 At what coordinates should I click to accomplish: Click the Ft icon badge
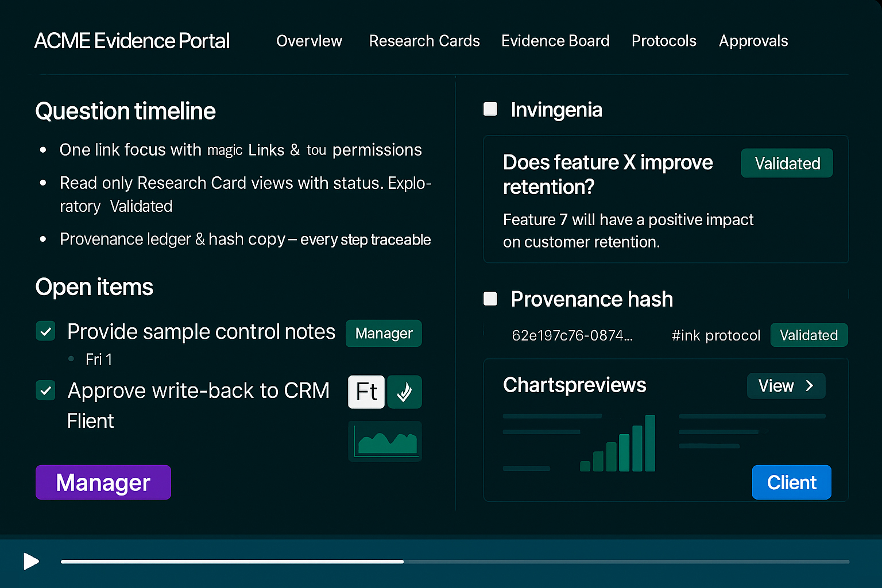366,392
